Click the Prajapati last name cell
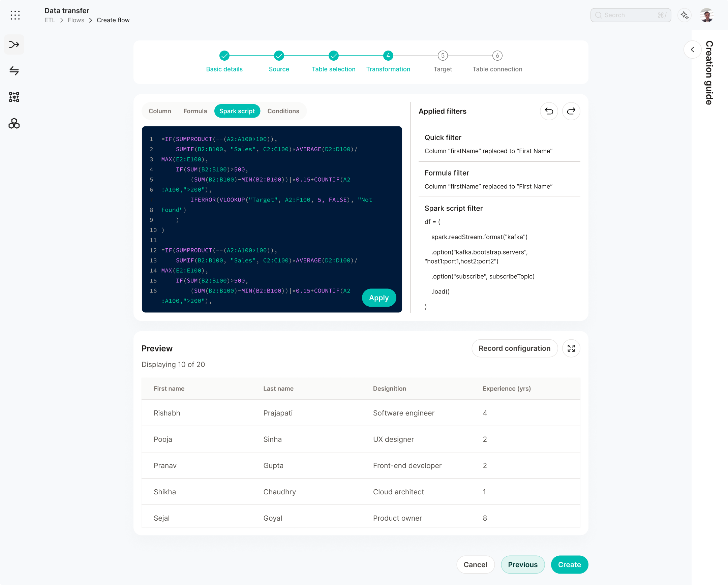 click(278, 413)
